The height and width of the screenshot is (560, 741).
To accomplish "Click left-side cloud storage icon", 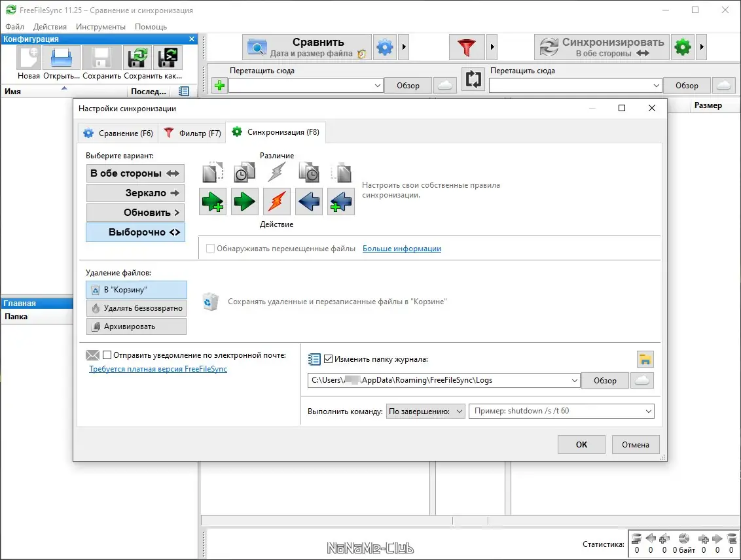I will tap(444, 86).
